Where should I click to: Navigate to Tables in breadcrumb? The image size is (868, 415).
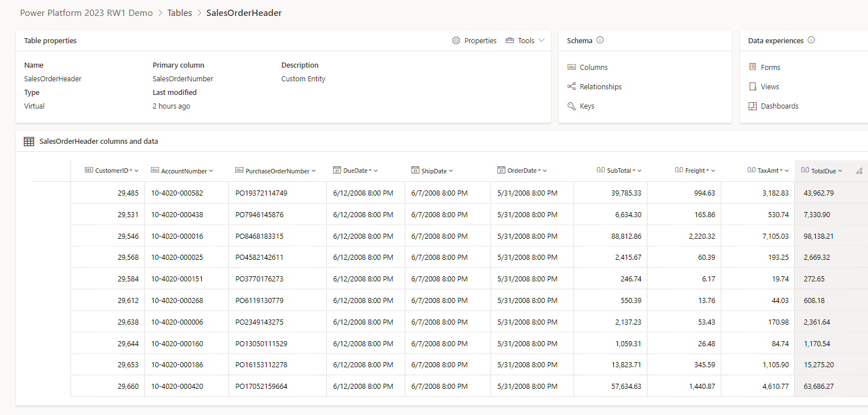tap(180, 13)
